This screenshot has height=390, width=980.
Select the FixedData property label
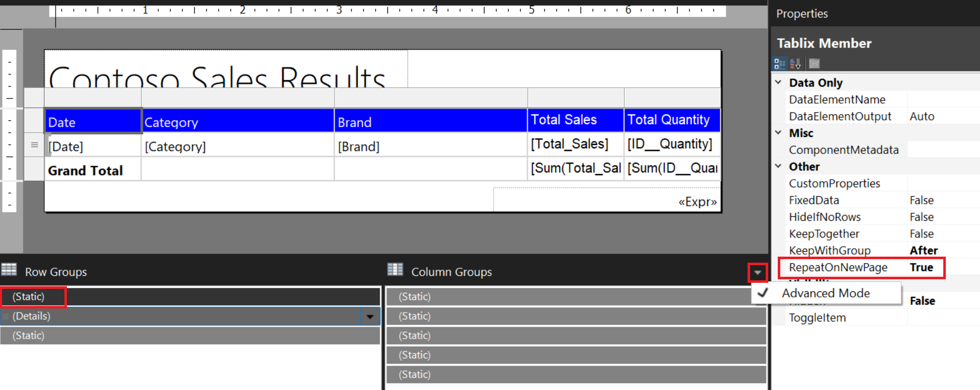pyautogui.click(x=813, y=200)
